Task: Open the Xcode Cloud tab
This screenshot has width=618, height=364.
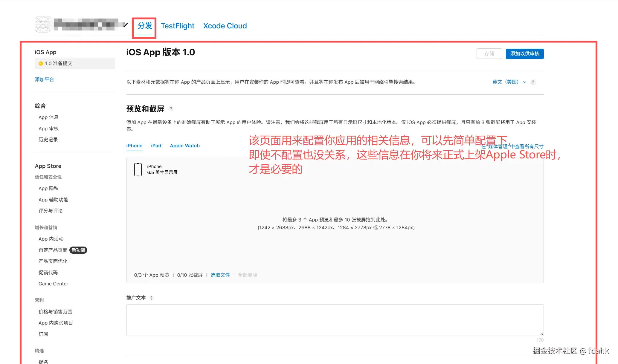Action: (225, 26)
